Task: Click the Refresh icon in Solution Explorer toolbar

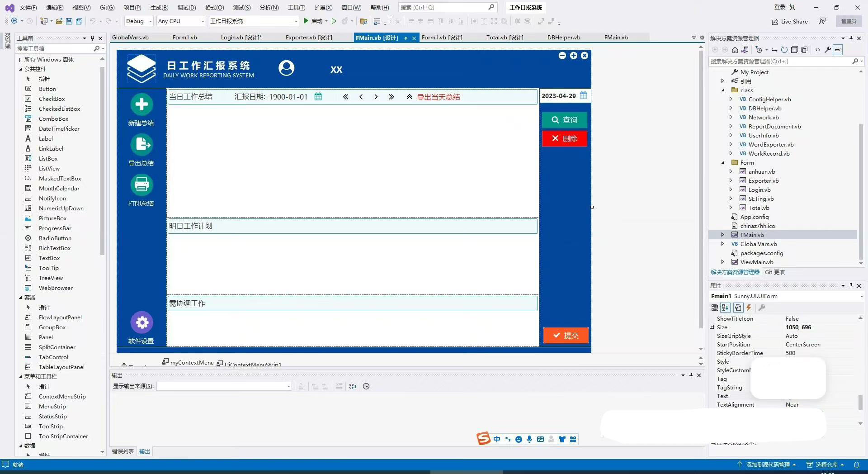Action: pos(784,50)
